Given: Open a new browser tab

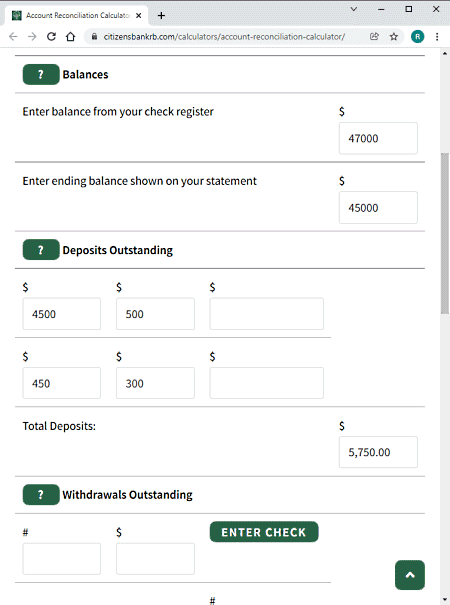Looking at the screenshot, I should coord(161,15).
